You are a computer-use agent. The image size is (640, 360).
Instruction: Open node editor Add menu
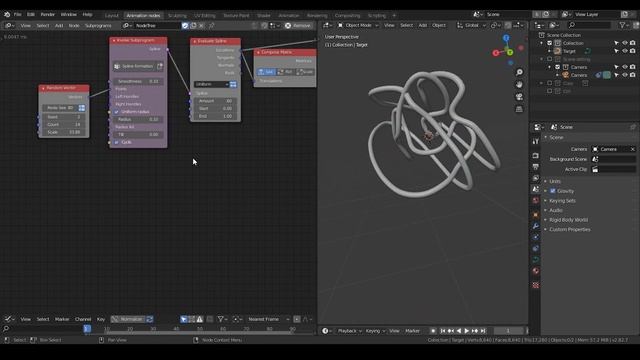(59, 26)
